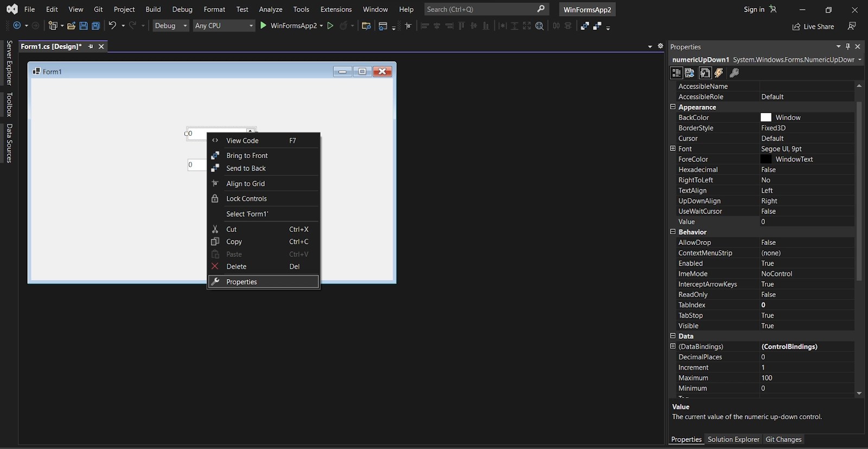
Task: Choose View Code from context menu
Action: pos(263,141)
